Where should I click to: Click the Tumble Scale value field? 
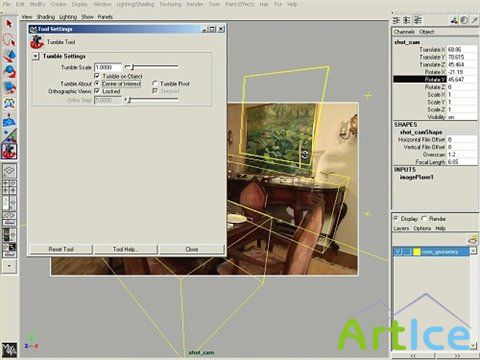click(108, 67)
